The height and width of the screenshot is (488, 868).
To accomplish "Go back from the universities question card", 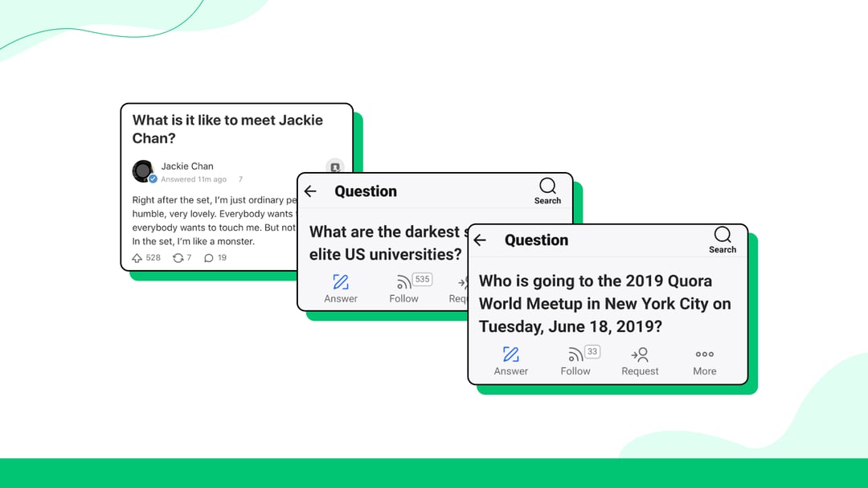I will click(x=310, y=191).
